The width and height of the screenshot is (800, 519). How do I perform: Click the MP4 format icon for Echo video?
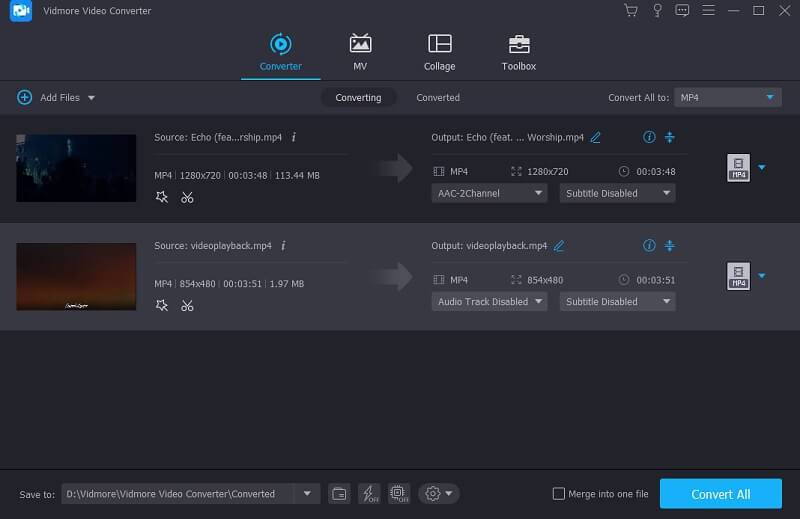pos(738,168)
